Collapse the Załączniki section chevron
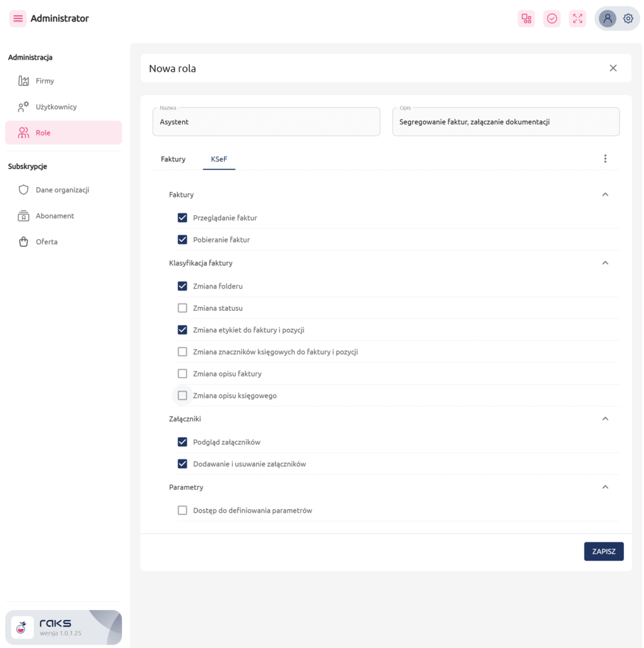The width and height of the screenshot is (644, 648). tap(605, 419)
